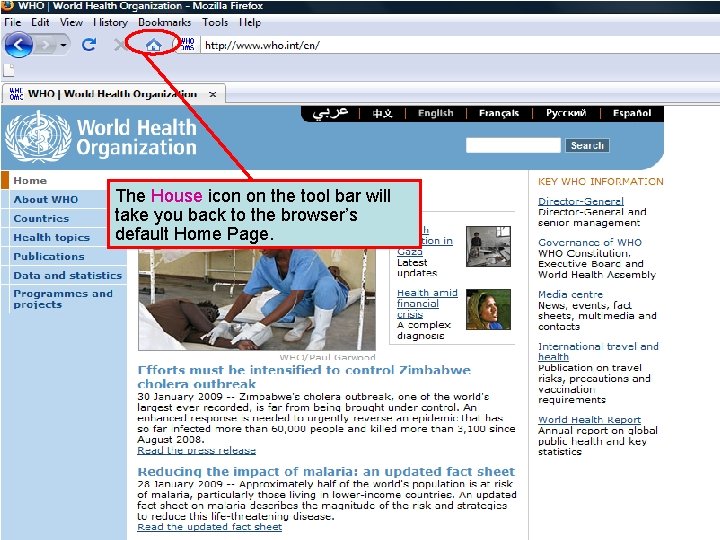This screenshot has width=720, height=540.
Task: Open International travel and health link
Action: tap(598, 352)
